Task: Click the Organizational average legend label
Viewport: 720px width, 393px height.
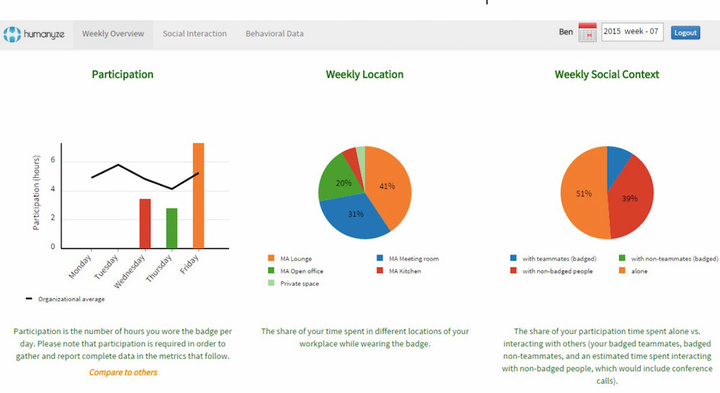Action: click(71, 299)
